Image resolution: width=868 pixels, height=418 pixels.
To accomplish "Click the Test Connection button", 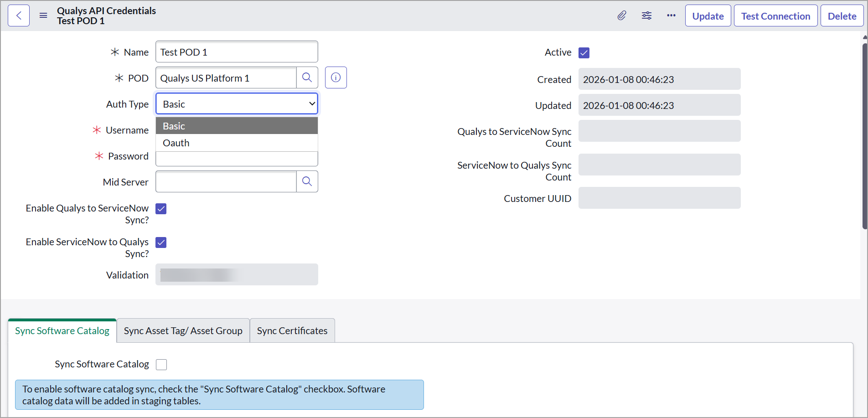I will pyautogui.click(x=775, y=16).
